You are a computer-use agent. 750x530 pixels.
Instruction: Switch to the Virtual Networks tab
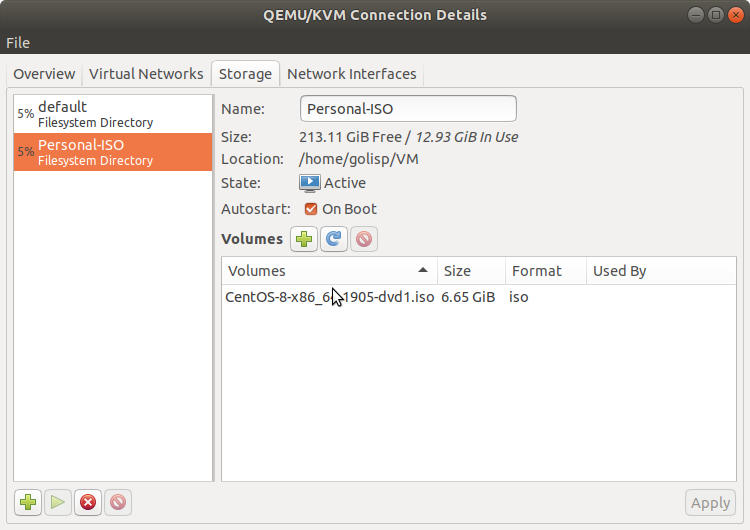point(146,74)
